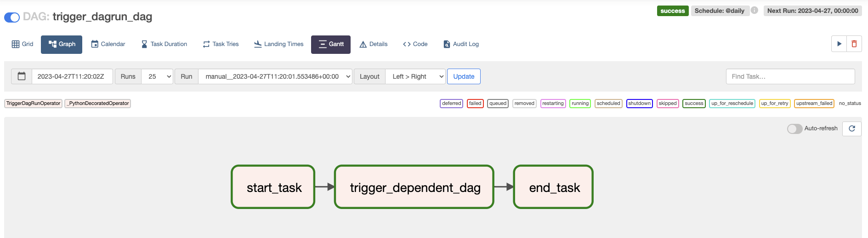Enable the Auto-refresh toggle
The height and width of the screenshot is (238, 868).
794,129
